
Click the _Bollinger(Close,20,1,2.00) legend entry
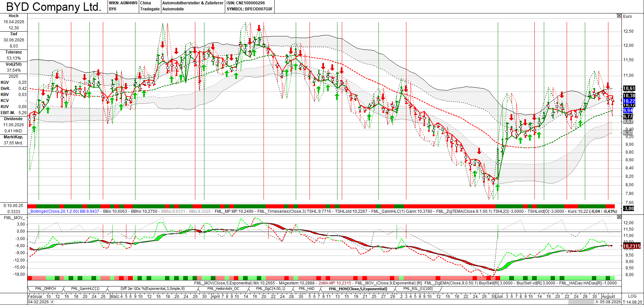(x=54, y=211)
